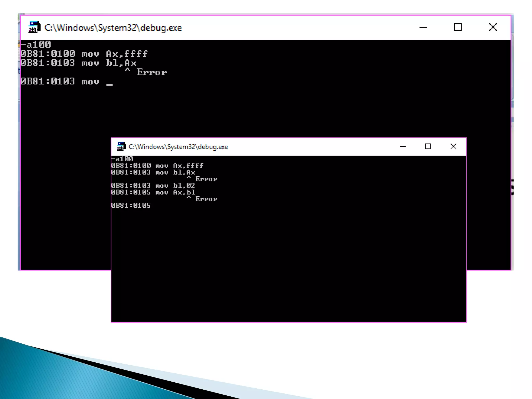Click the large window's title bar text
Viewport: 532px width, 399px height.
113,28
